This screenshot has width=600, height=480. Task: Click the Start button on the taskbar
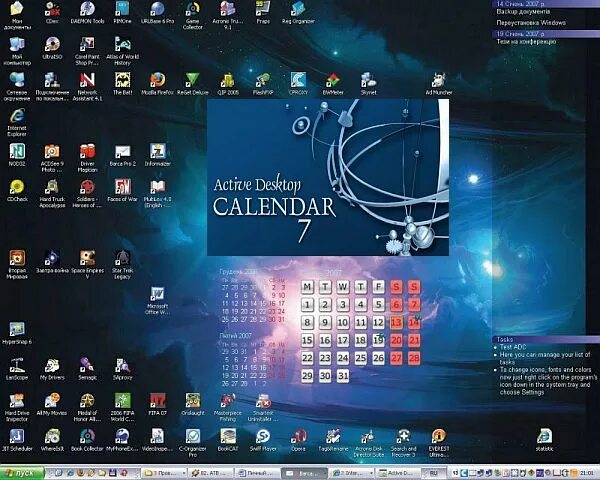23,473
